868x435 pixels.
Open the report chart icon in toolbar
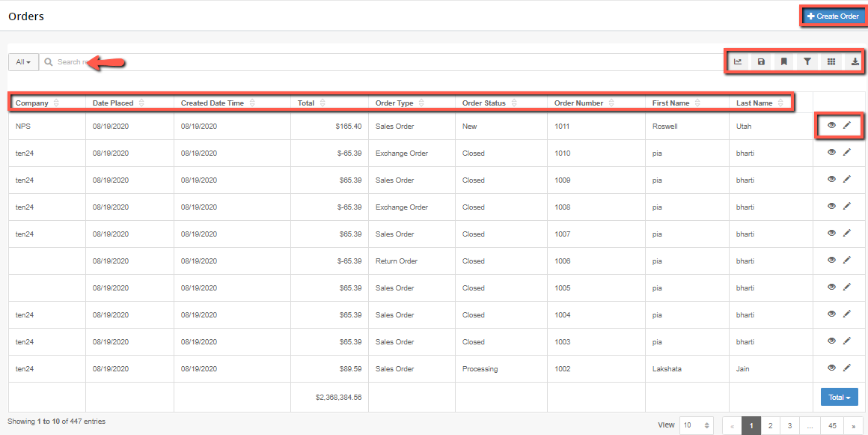pyautogui.click(x=737, y=62)
